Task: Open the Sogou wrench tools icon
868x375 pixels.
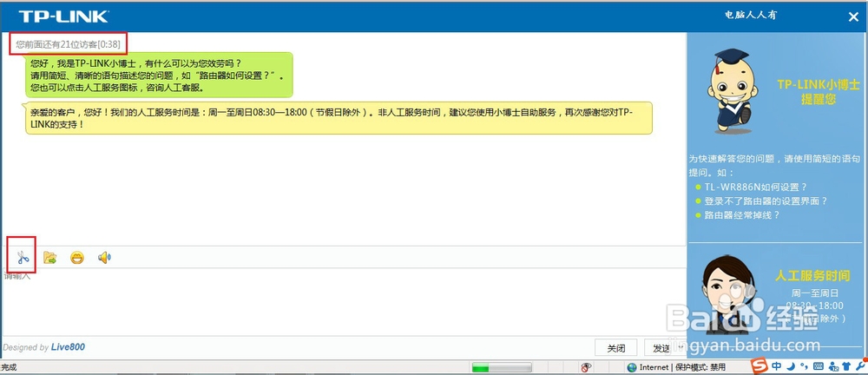Action: coord(859,366)
